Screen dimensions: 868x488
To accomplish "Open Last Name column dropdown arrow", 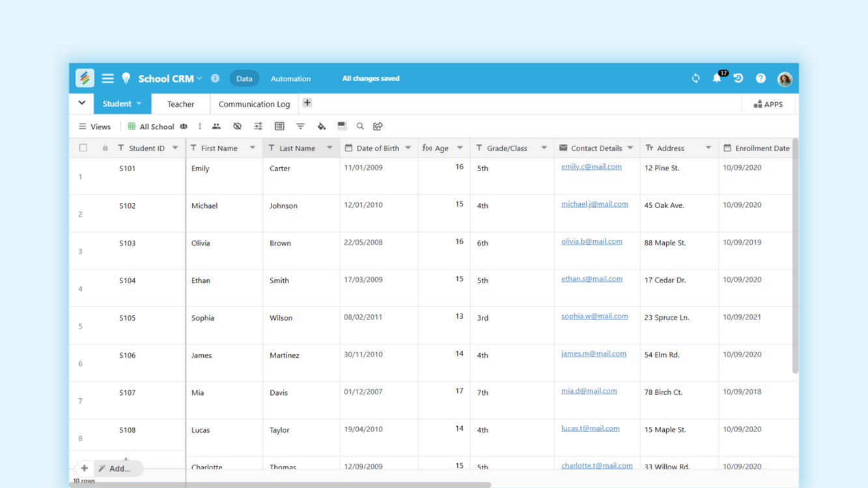I will tap(329, 148).
